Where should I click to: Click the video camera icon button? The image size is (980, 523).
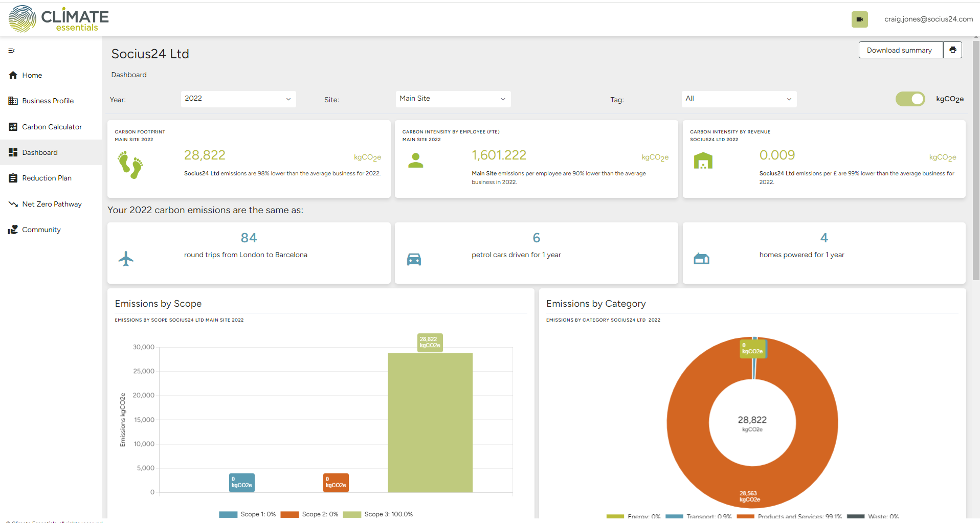pyautogui.click(x=860, y=19)
